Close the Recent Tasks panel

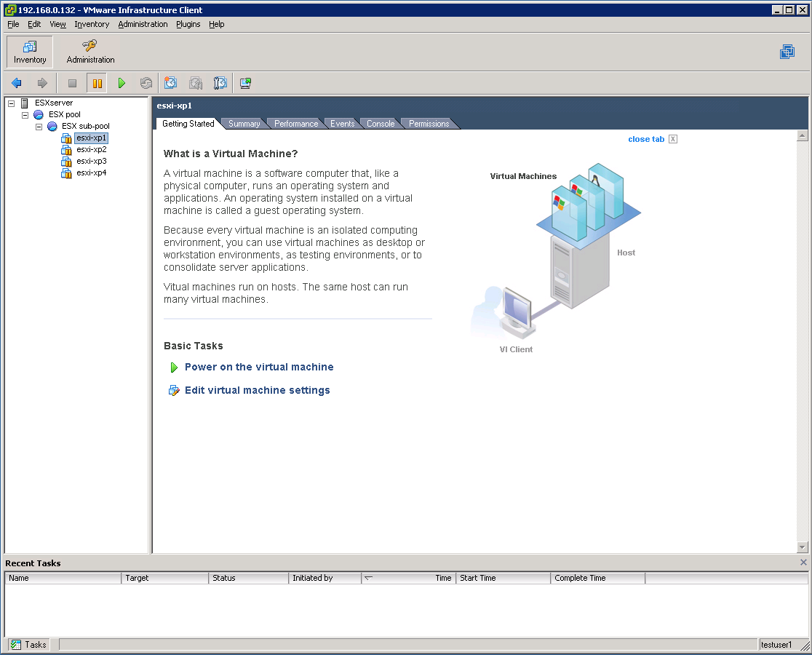coord(803,563)
